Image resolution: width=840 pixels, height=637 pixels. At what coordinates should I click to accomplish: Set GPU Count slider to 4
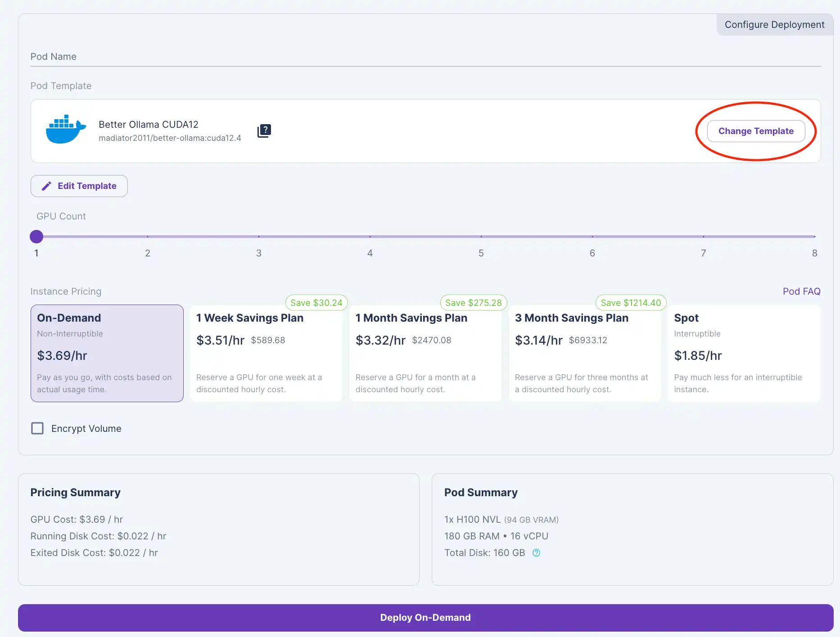370,237
